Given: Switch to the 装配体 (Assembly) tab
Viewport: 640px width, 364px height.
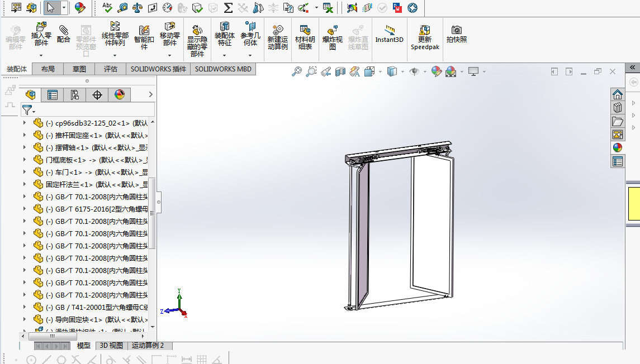Looking at the screenshot, I should 17,69.
